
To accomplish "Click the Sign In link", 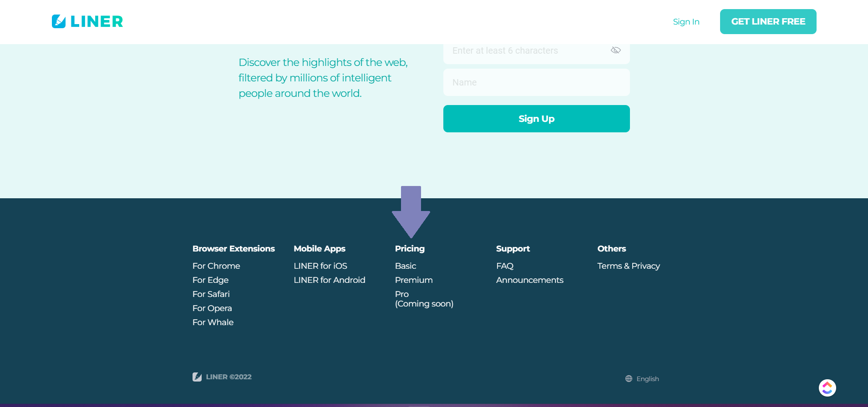I will point(686,22).
